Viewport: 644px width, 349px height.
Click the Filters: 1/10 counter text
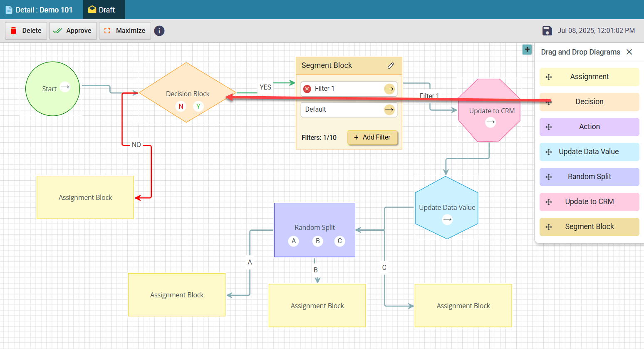point(319,138)
